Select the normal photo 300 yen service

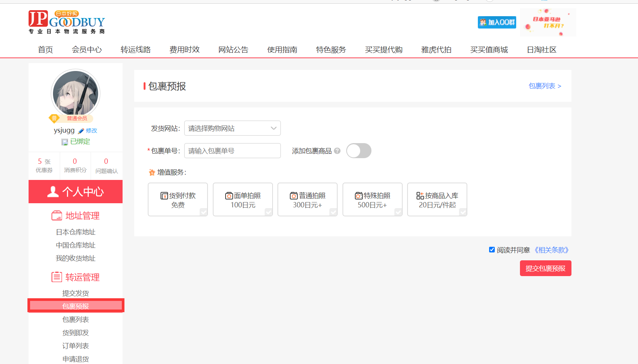point(307,199)
